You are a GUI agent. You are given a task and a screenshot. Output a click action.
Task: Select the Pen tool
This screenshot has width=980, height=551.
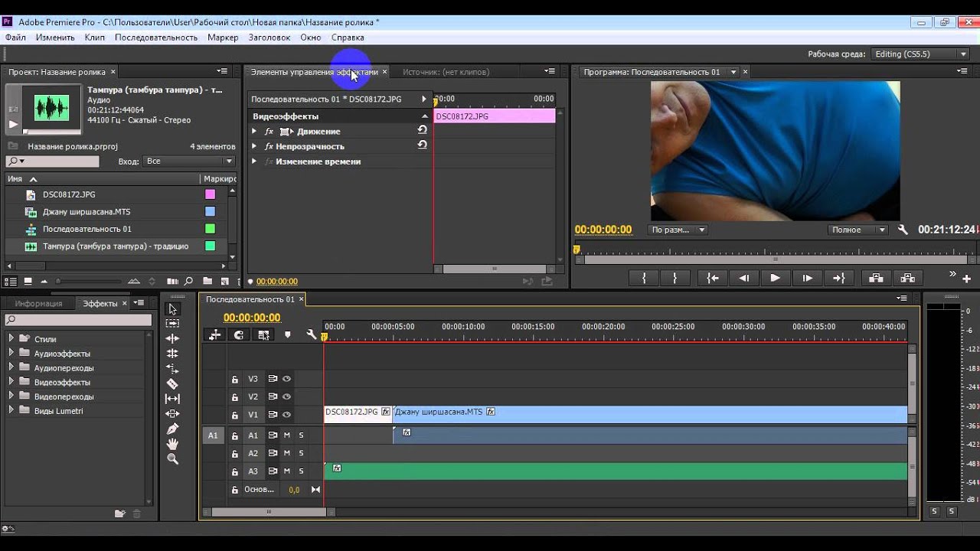[172, 429]
